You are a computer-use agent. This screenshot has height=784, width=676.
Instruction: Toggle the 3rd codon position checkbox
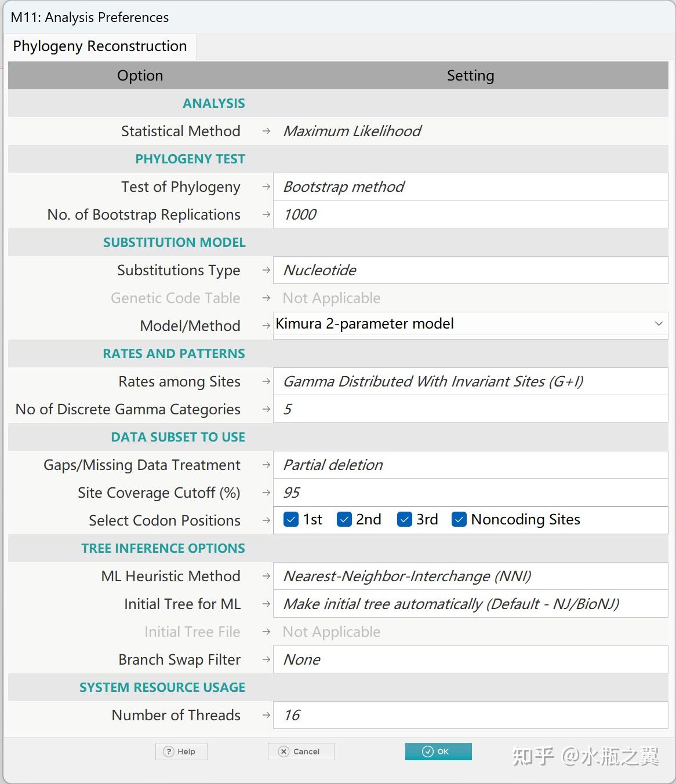click(405, 519)
